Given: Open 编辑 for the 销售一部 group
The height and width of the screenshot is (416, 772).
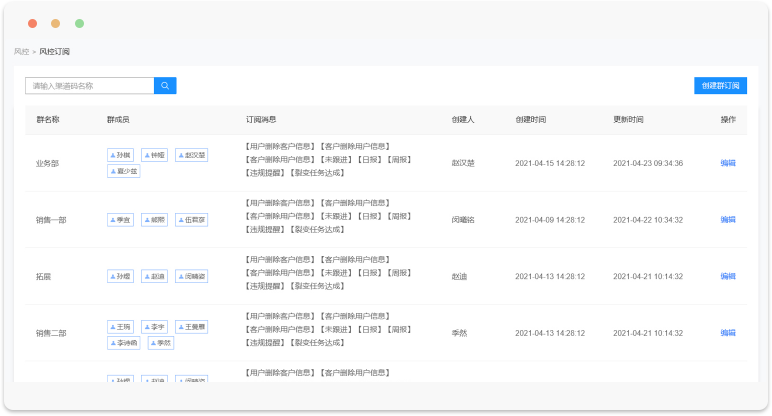Looking at the screenshot, I should click(x=727, y=219).
